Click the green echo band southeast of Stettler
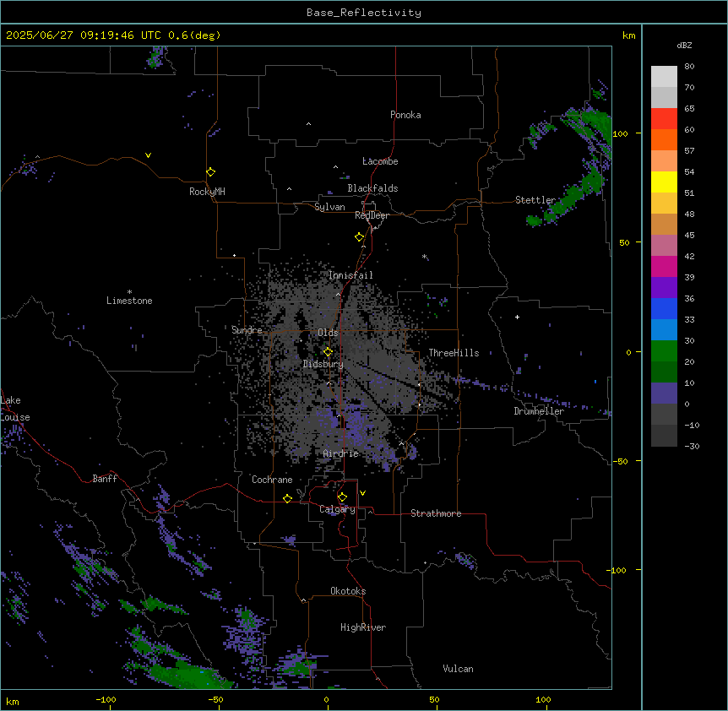 567,200
